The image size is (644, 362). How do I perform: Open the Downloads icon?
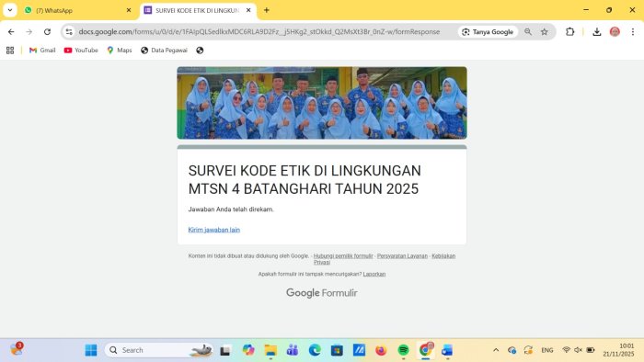click(x=597, y=31)
